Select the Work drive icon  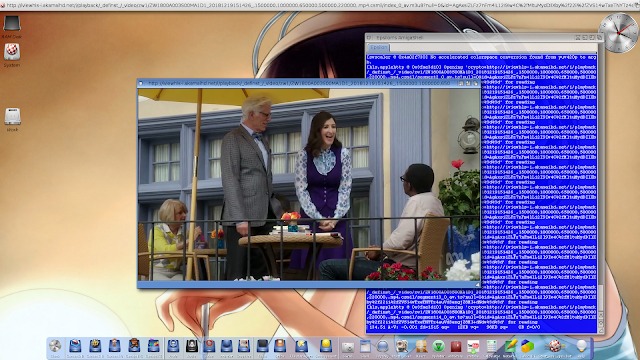pyautogui.click(x=12, y=117)
